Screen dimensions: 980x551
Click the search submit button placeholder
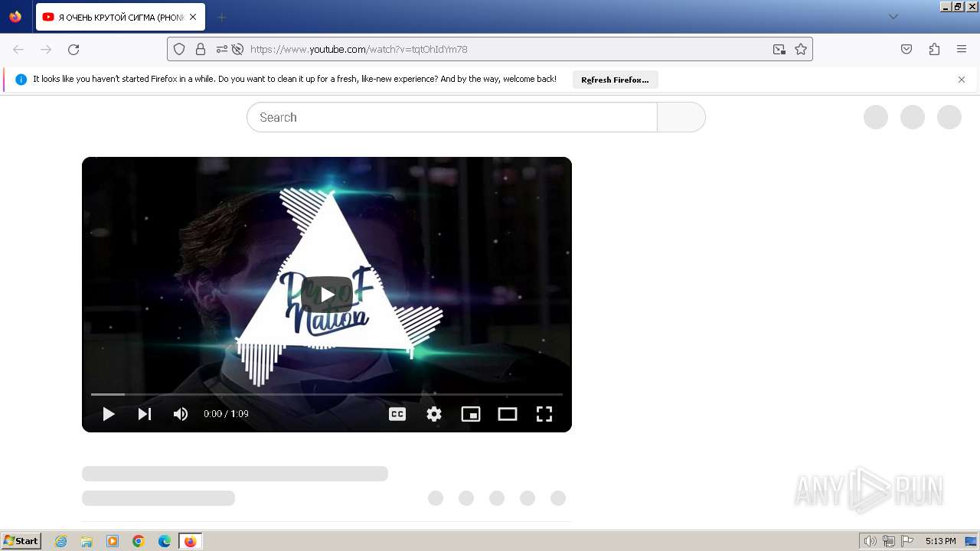pos(681,117)
